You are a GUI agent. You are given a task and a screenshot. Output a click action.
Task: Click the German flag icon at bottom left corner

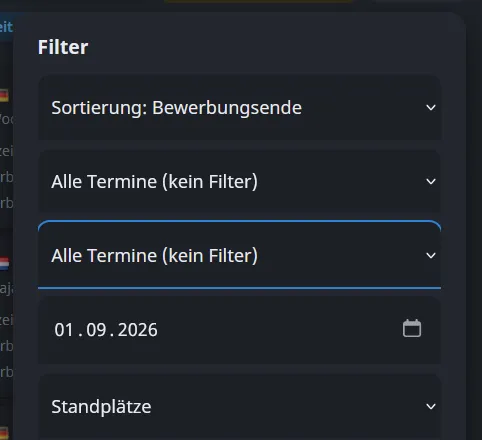[x=4, y=433]
